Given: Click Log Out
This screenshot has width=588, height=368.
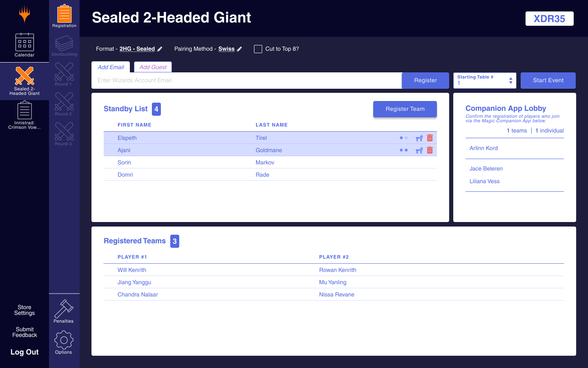Looking at the screenshot, I should tap(24, 352).
